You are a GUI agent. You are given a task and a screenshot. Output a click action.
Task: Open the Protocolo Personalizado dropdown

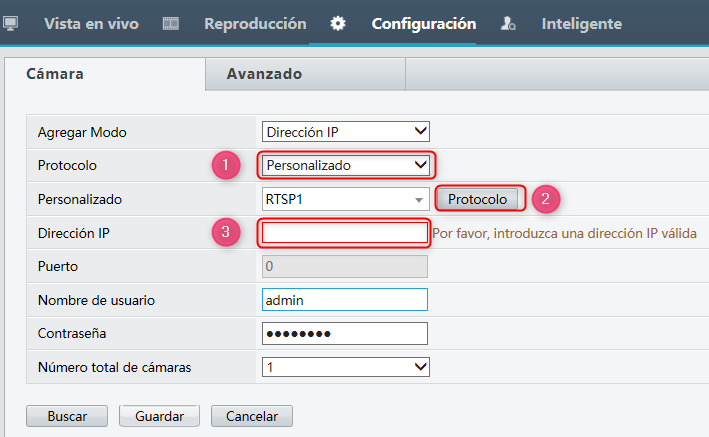[x=345, y=165]
